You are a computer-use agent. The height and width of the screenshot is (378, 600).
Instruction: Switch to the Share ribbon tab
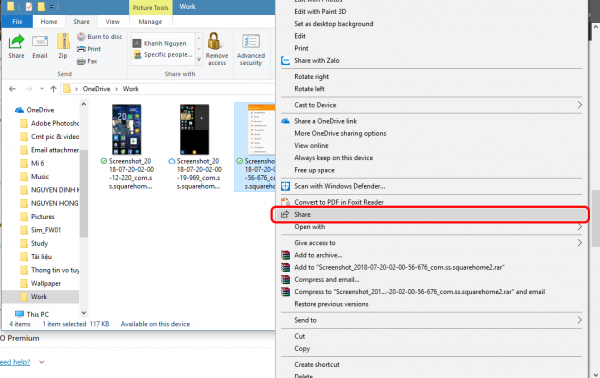click(x=81, y=21)
